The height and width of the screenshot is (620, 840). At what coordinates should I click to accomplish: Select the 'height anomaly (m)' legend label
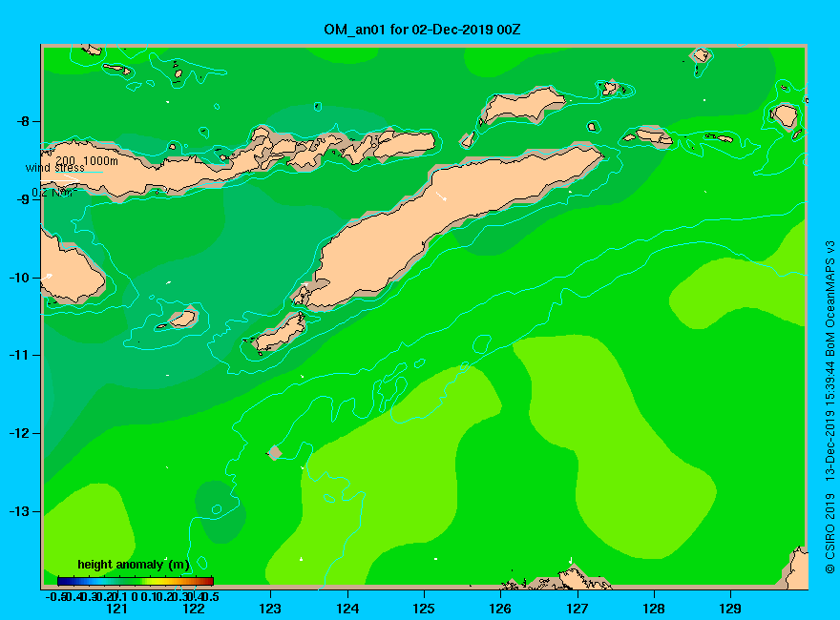(134, 565)
